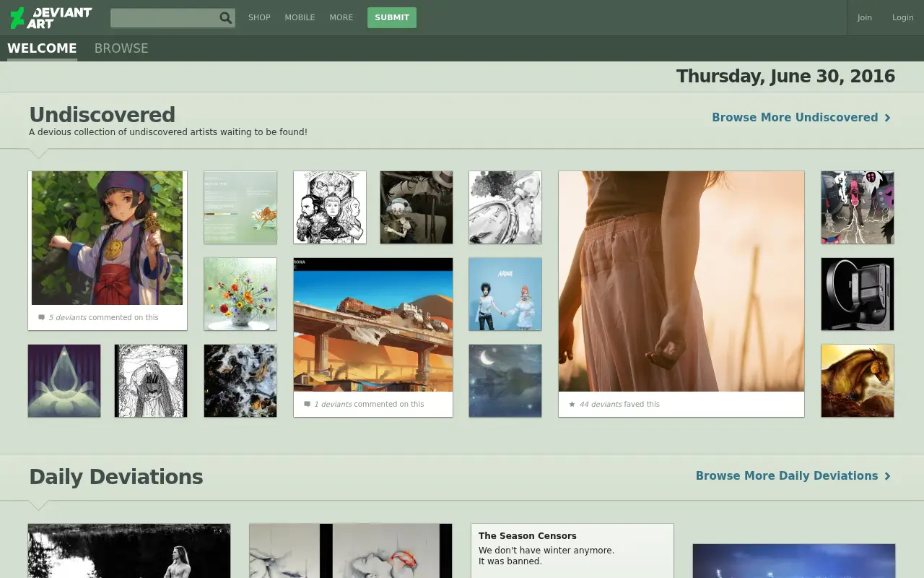924x578 pixels.
Task: Open the black and white marble texture thumbnail
Action: click(x=240, y=381)
